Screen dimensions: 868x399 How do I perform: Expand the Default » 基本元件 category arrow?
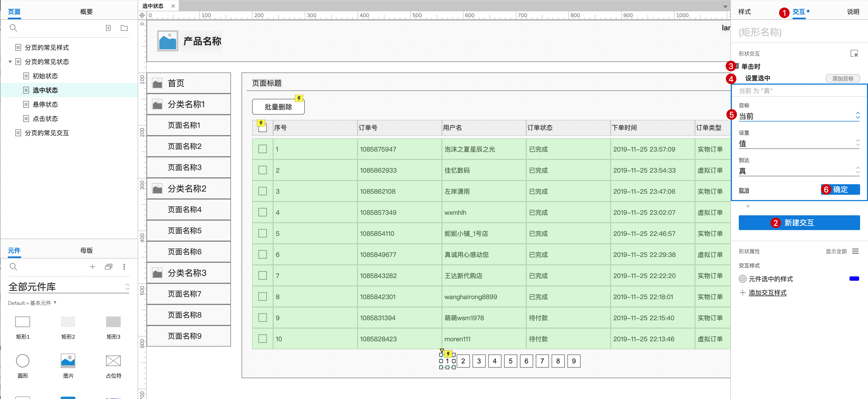55,303
